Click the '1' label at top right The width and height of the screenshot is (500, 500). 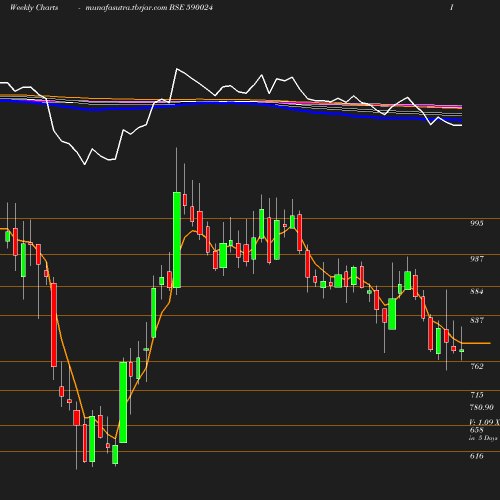452,7
